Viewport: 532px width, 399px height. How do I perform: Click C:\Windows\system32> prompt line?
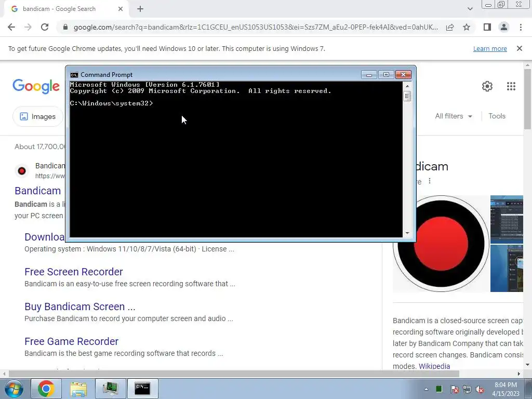pyautogui.click(x=111, y=103)
